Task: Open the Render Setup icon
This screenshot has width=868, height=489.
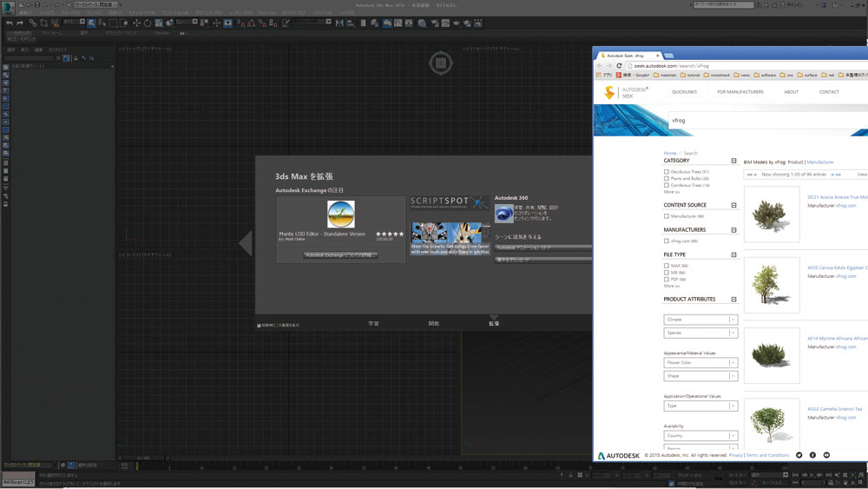Action: click(x=435, y=23)
